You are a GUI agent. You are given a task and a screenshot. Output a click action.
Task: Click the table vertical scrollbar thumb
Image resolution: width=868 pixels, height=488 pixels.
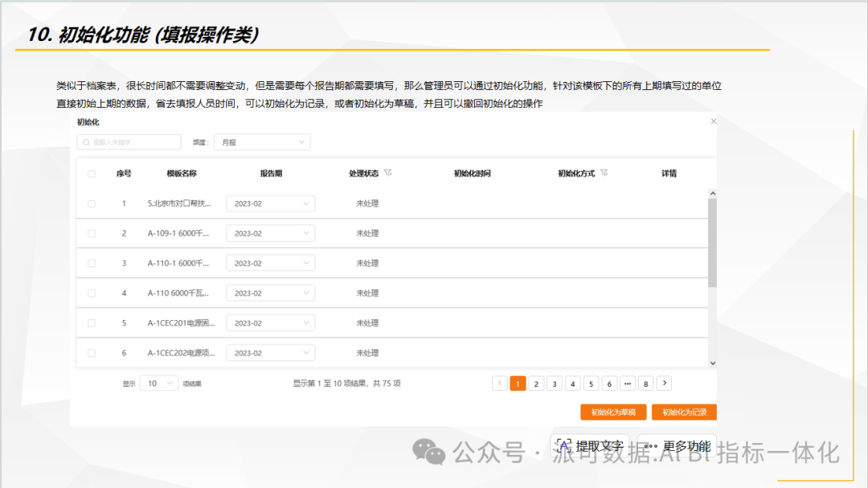(x=712, y=243)
